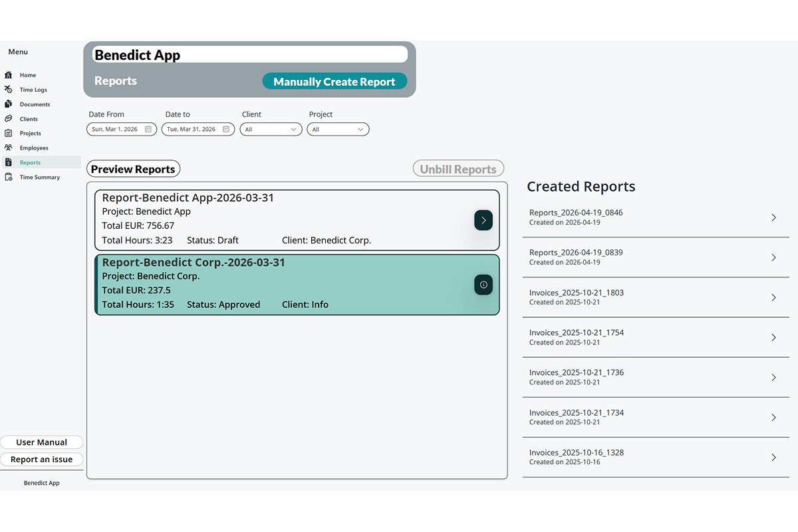Click Reports_2026-04-19_0839 name

coord(576,253)
